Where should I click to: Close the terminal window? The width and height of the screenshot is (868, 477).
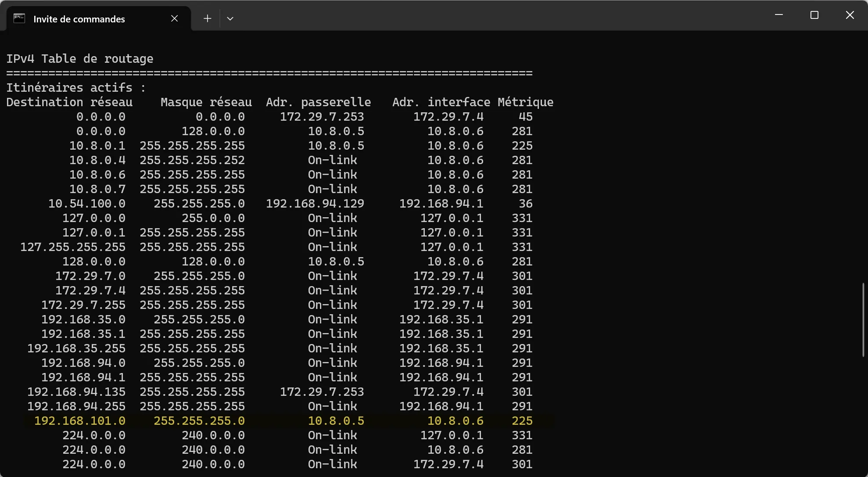pos(850,15)
